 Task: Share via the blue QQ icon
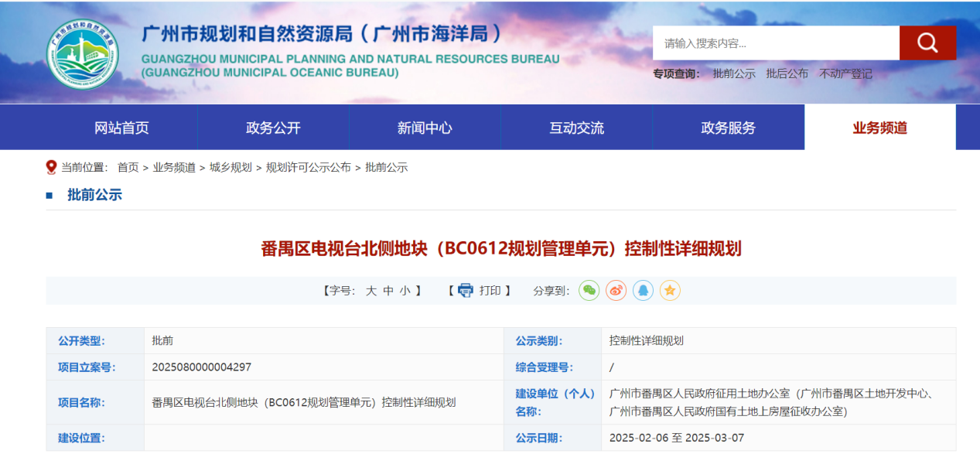(x=644, y=291)
